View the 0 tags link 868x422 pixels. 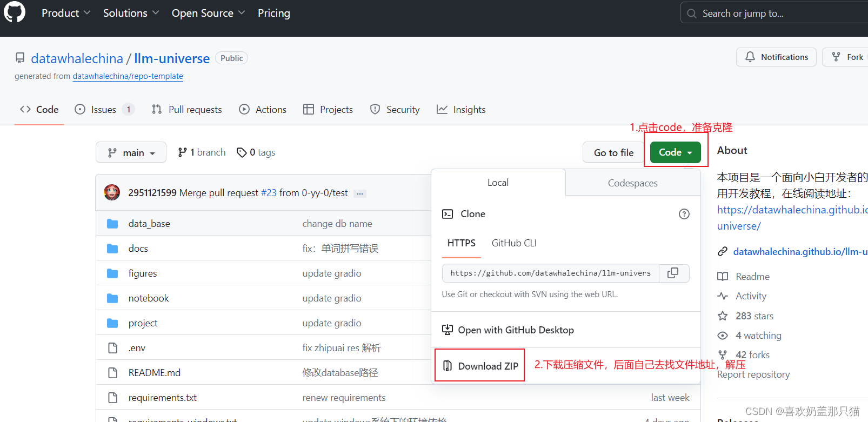coord(256,152)
